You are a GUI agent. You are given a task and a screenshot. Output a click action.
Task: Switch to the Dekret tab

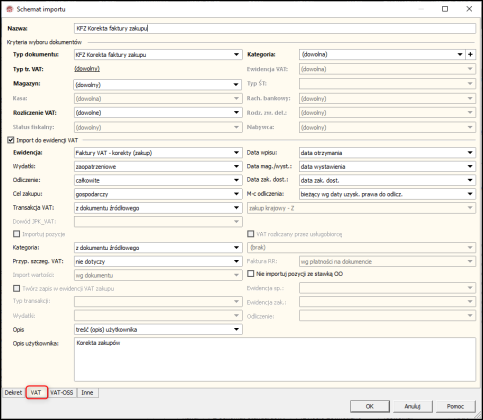(13, 393)
